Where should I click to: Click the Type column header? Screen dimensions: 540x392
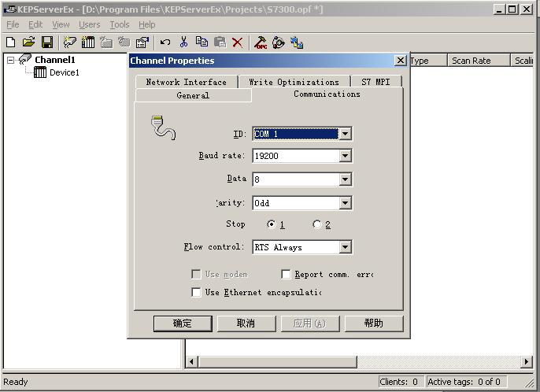(x=428, y=61)
